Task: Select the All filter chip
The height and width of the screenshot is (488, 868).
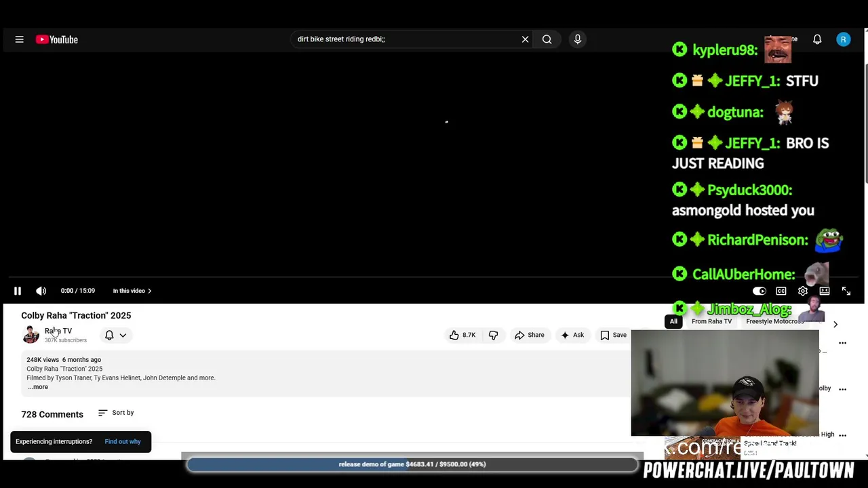Action: tap(673, 321)
